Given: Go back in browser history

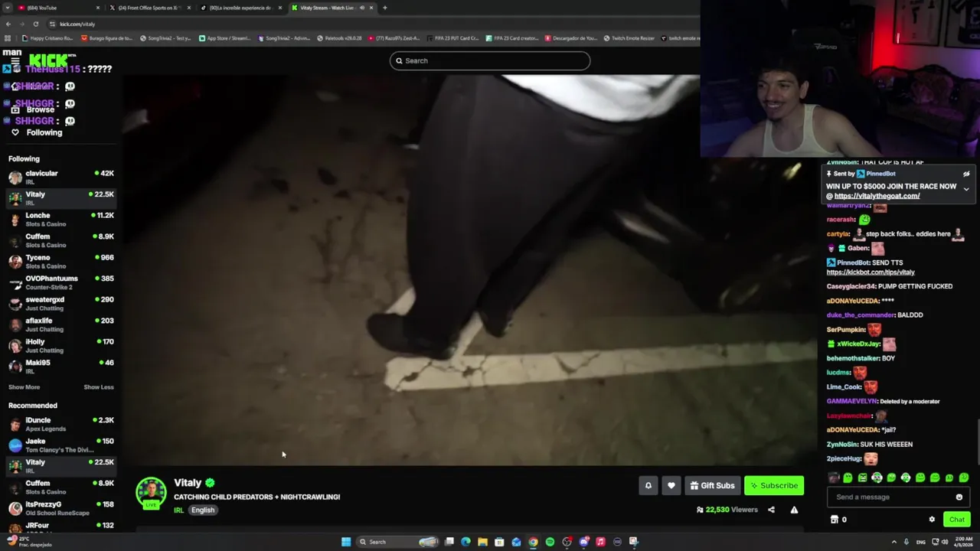Looking at the screenshot, I should 8,24.
